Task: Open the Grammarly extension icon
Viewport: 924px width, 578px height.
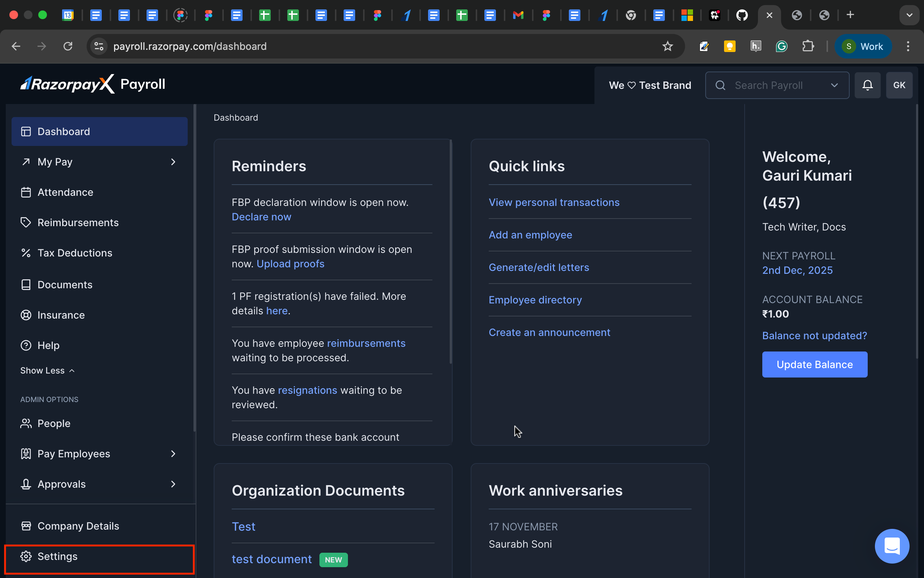Action: 781,46
